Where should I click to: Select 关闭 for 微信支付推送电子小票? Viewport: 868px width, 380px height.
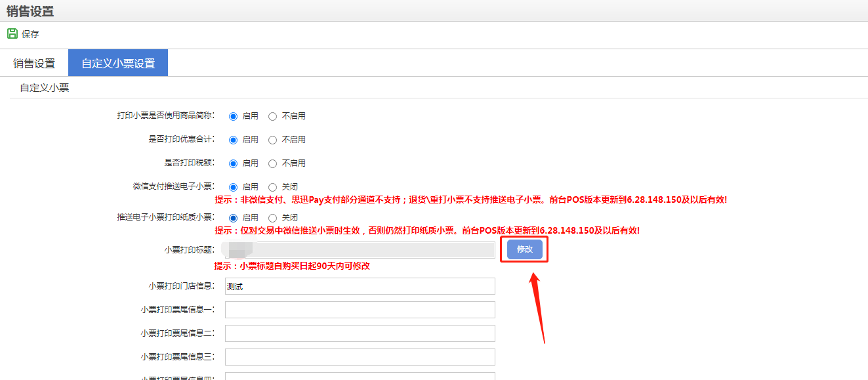point(273,187)
